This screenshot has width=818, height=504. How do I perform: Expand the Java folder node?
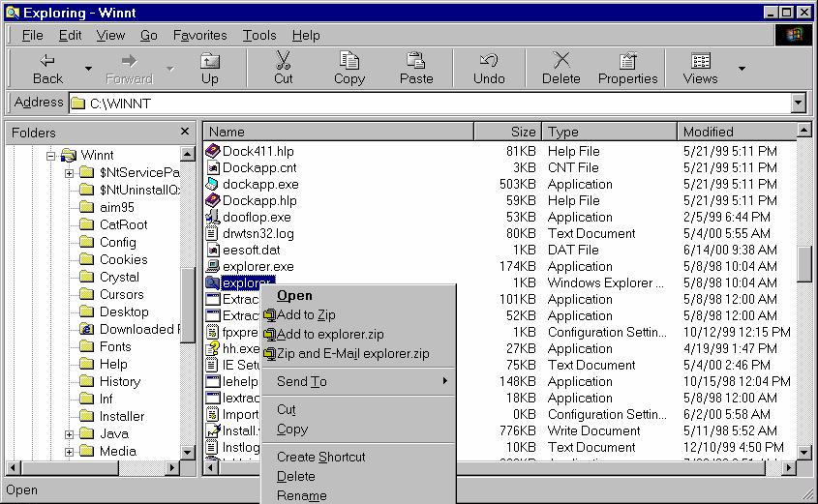point(69,434)
